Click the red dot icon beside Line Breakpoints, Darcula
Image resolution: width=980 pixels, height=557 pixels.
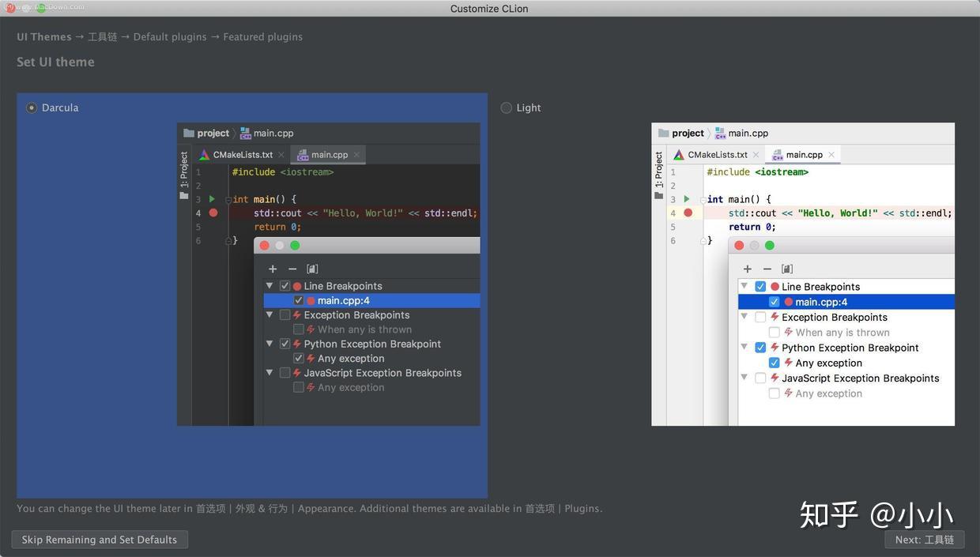click(297, 286)
